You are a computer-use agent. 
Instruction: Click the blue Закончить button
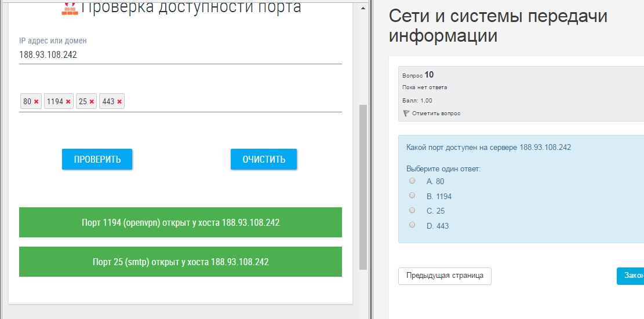630,276
